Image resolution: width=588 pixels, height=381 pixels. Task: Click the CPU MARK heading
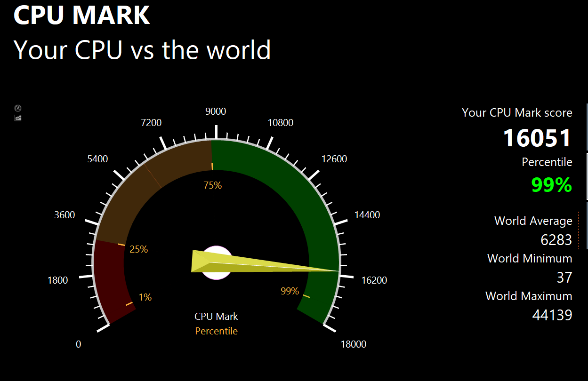82,15
